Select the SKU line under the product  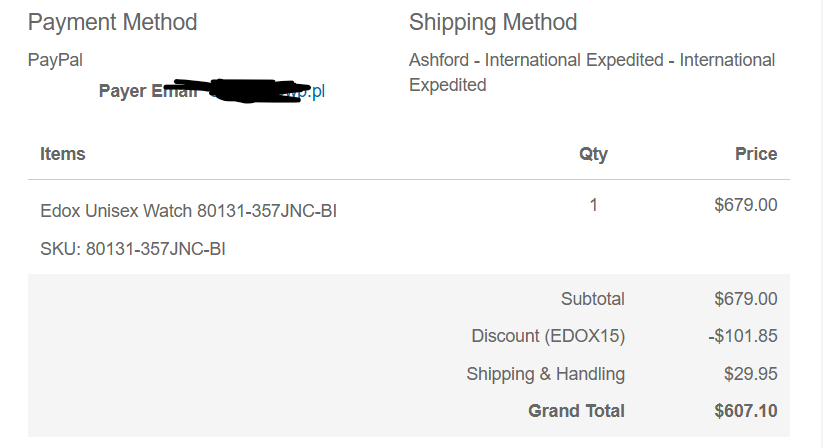click(132, 249)
